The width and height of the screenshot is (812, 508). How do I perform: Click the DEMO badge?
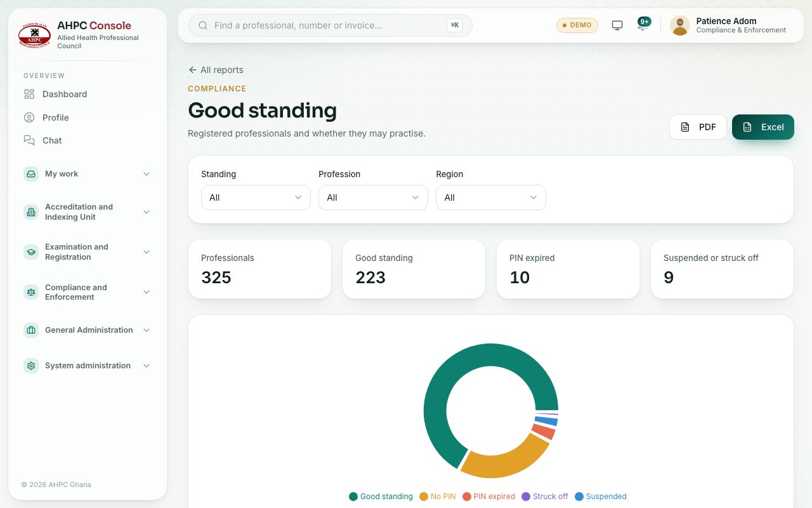[577, 25]
